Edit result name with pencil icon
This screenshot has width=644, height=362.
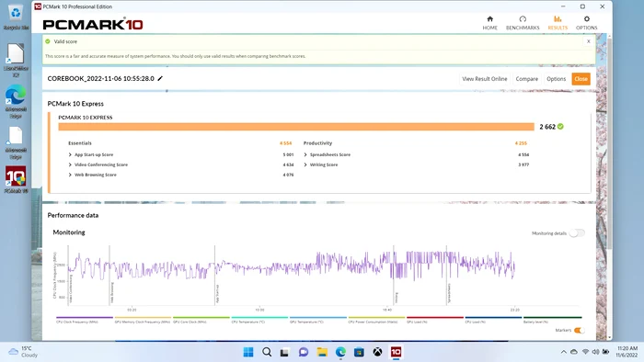coord(160,78)
